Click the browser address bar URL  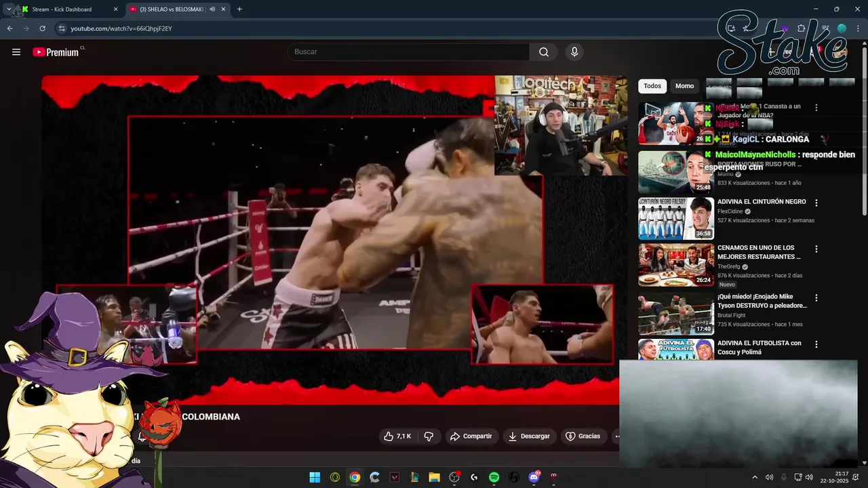(121, 28)
